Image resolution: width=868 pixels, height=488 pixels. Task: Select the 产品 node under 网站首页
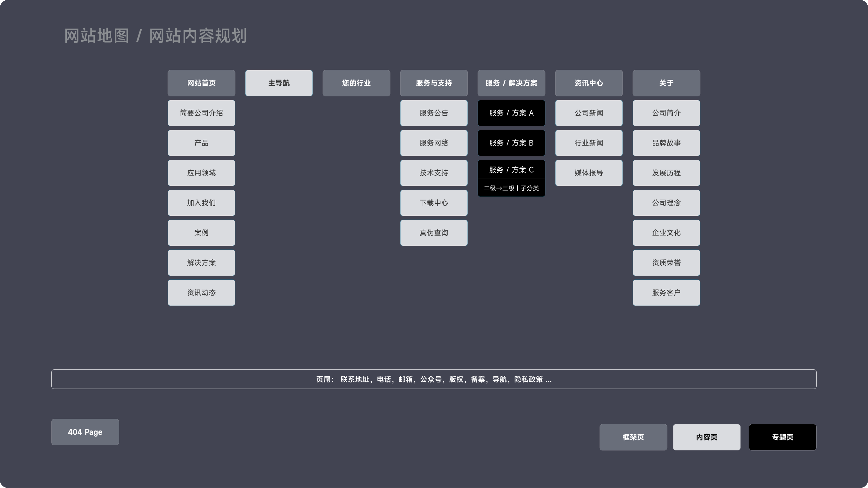(x=201, y=143)
